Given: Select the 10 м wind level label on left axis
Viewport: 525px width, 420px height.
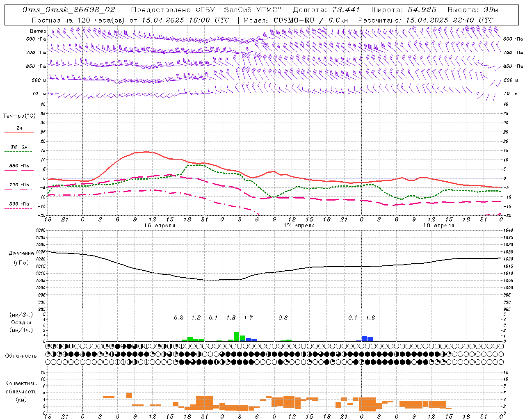Looking at the screenshot, I should [x=39, y=94].
